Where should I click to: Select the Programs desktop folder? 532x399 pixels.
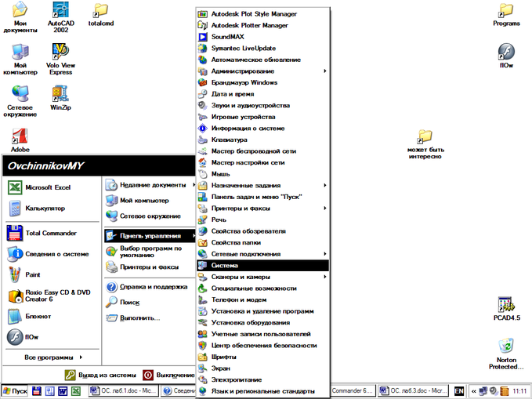506,15
